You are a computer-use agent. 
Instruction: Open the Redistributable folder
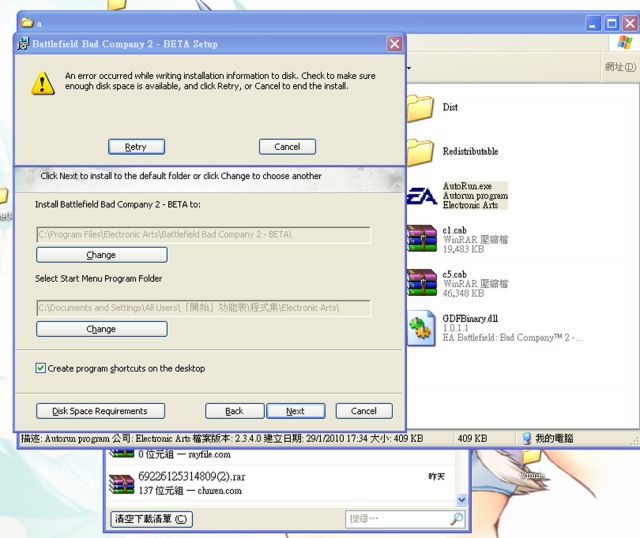(421, 151)
